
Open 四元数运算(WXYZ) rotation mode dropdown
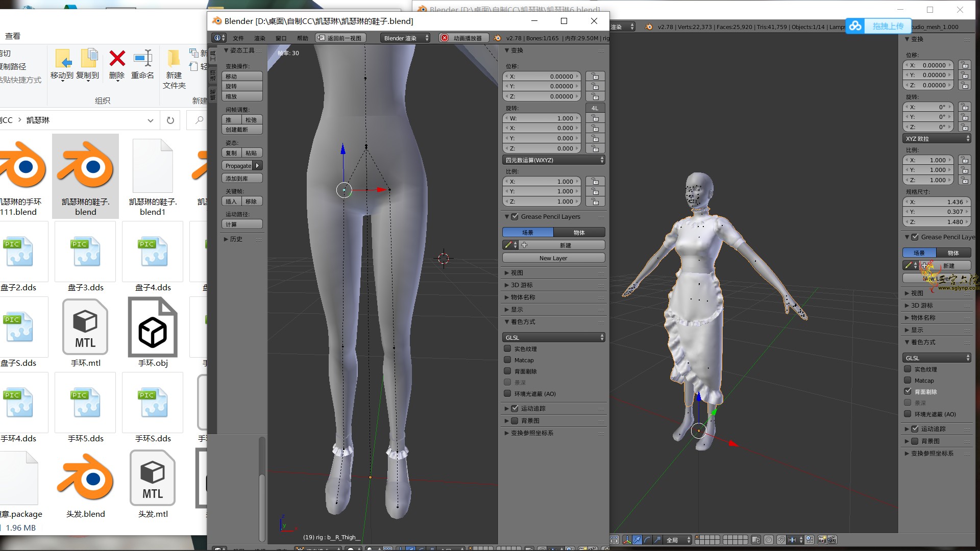point(554,160)
